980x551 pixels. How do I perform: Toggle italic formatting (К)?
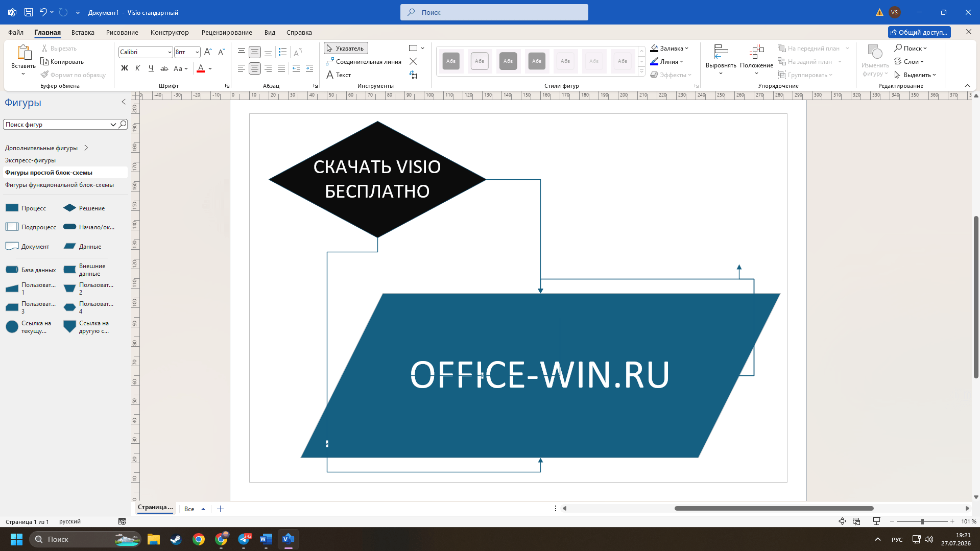[137, 68]
